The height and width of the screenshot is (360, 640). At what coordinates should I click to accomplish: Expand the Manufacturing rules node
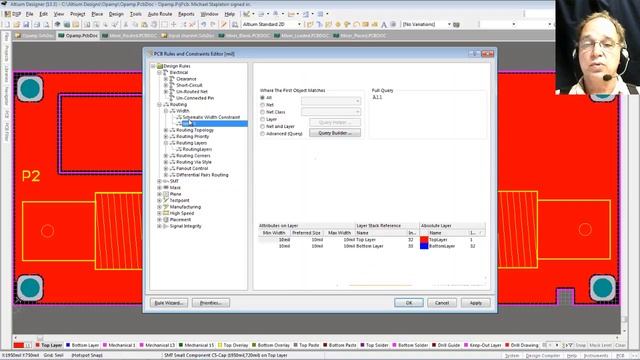[x=160, y=207]
